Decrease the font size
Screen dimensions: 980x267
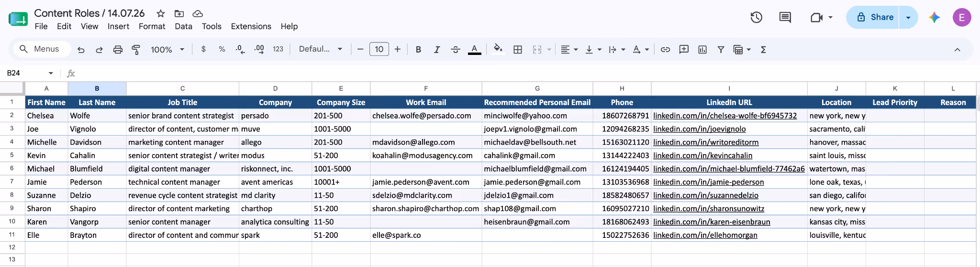360,49
